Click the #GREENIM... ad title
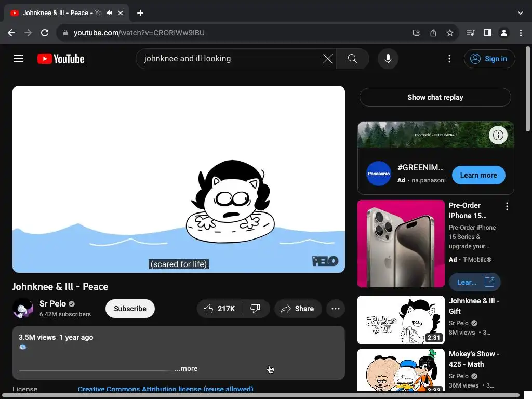532x399 pixels. tap(420, 168)
